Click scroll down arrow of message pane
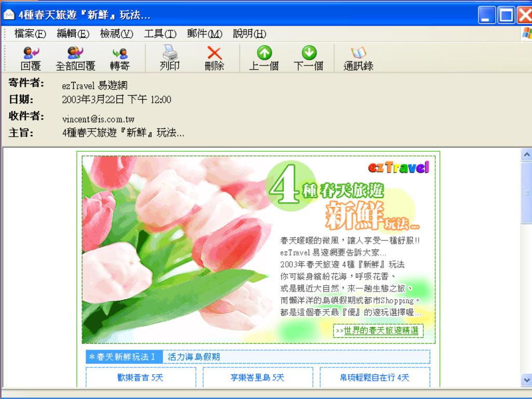The width and height of the screenshot is (532, 399). (527, 380)
